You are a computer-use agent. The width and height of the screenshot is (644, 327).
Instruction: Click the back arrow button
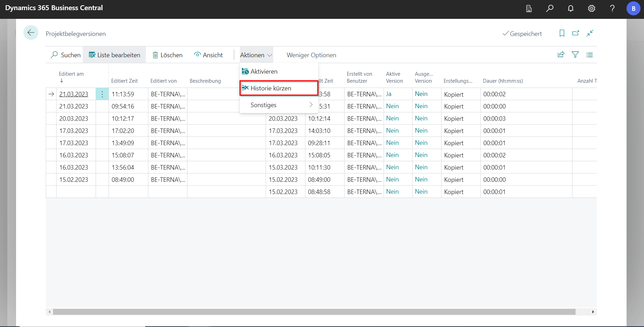(31, 33)
